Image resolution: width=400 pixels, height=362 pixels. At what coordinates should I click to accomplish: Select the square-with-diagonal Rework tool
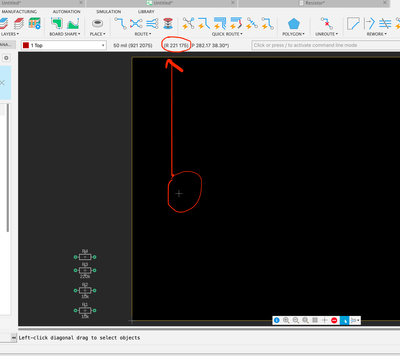pos(353,23)
